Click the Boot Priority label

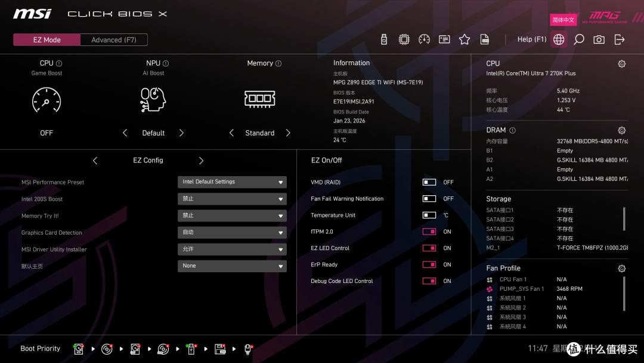[41, 349]
